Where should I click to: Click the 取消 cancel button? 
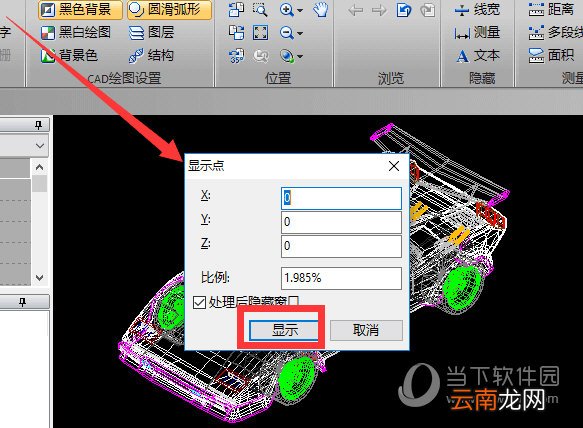(366, 330)
